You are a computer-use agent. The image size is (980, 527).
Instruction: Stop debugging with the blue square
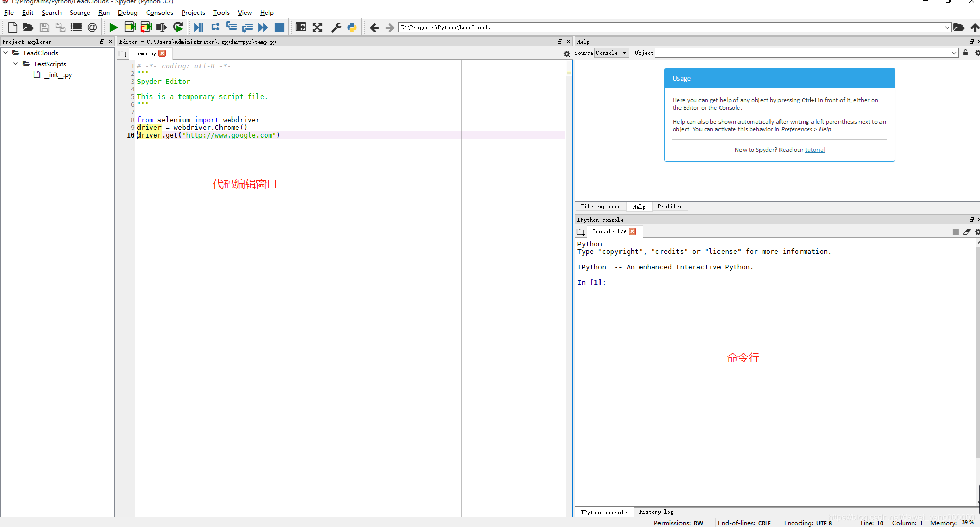tap(279, 27)
